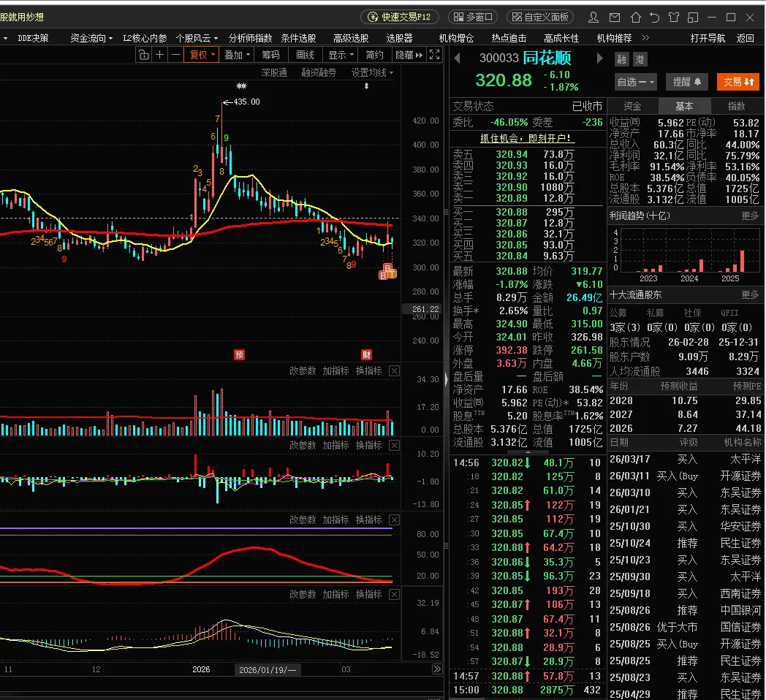Toggle 深股通 overlay
The image size is (766, 700).
click(x=274, y=73)
